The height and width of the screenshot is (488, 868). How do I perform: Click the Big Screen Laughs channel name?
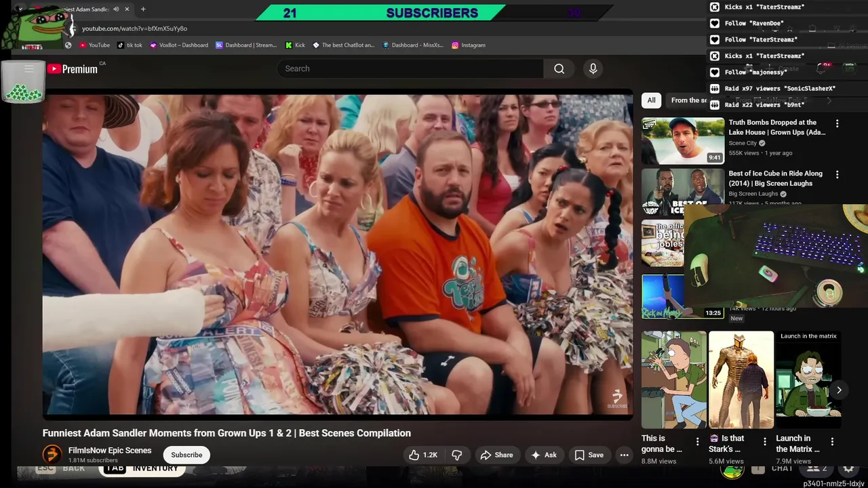click(x=753, y=194)
